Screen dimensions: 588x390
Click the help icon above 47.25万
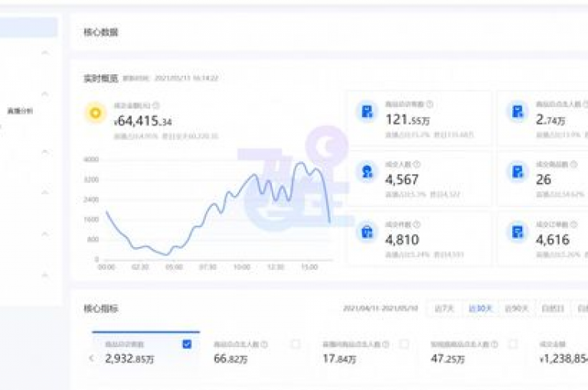click(x=495, y=344)
